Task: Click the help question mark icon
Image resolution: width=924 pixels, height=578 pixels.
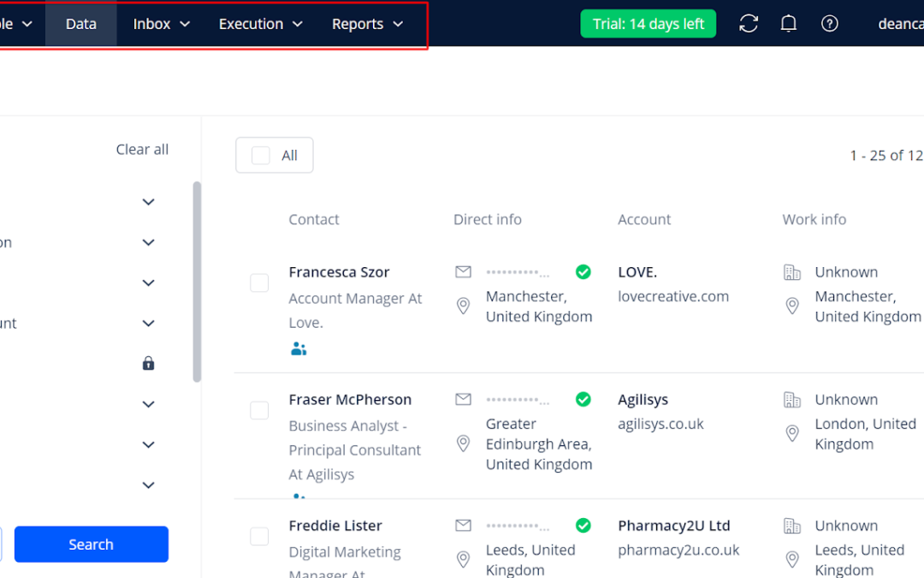Action: (830, 23)
